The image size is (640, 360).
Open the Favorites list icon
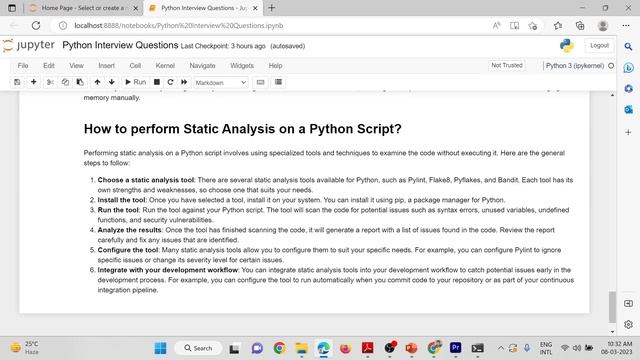558,26
